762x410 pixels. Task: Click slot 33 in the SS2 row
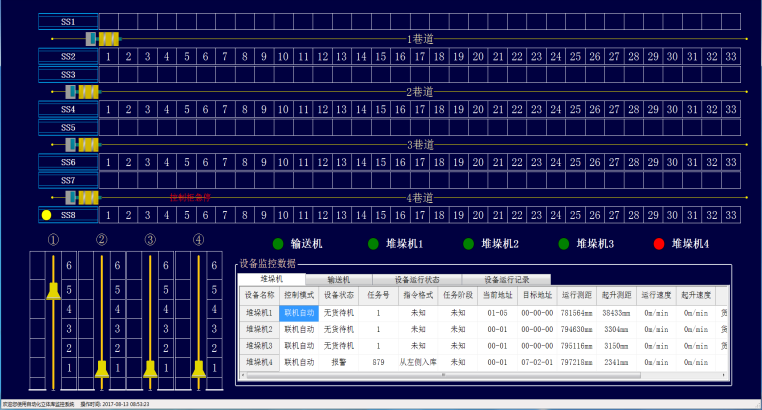click(730, 57)
